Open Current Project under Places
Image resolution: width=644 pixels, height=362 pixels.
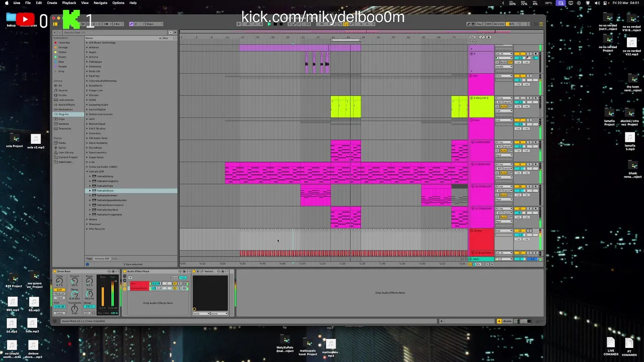pyautogui.click(x=67, y=157)
